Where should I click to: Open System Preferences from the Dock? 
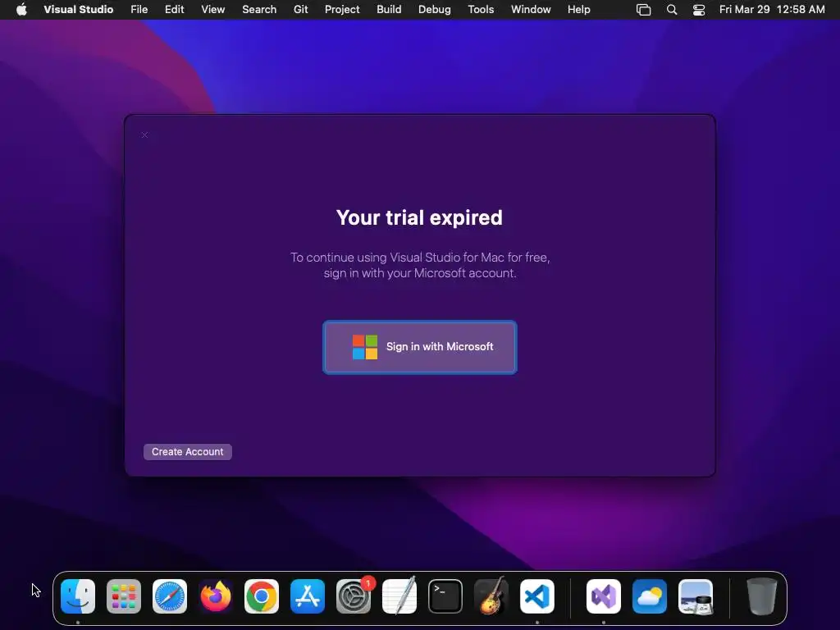point(354,596)
